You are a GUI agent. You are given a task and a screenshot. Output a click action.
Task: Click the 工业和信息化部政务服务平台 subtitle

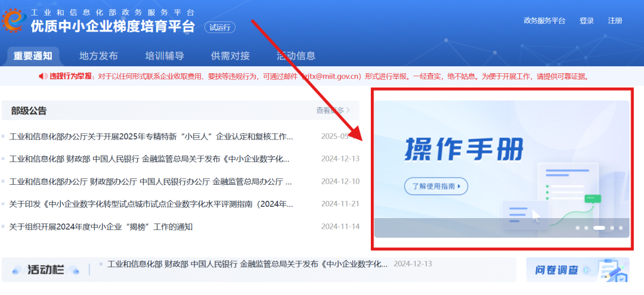click(113, 13)
